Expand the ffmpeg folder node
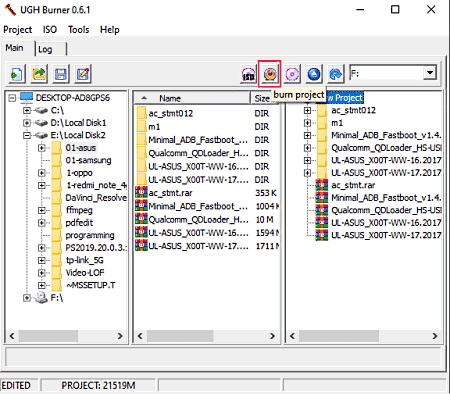This screenshot has width=450, height=394. (x=42, y=210)
